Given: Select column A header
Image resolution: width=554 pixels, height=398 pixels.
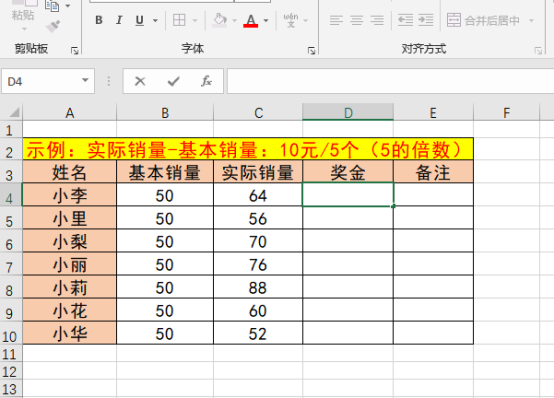Looking at the screenshot, I should coord(70,113).
